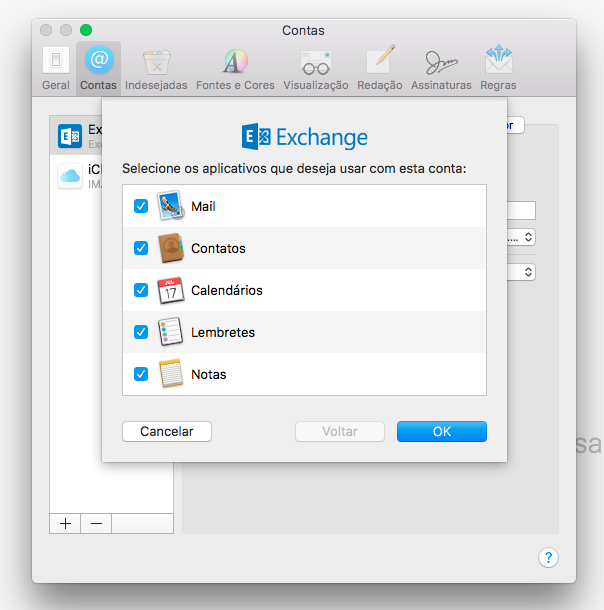Viewport: 604px width, 610px height.
Task: Uncheck the Mail checkbox
Action: click(x=141, y=206)
